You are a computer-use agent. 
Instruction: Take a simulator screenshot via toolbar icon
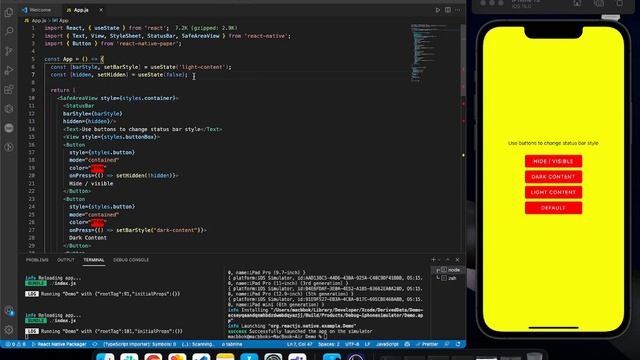[599, 3]
